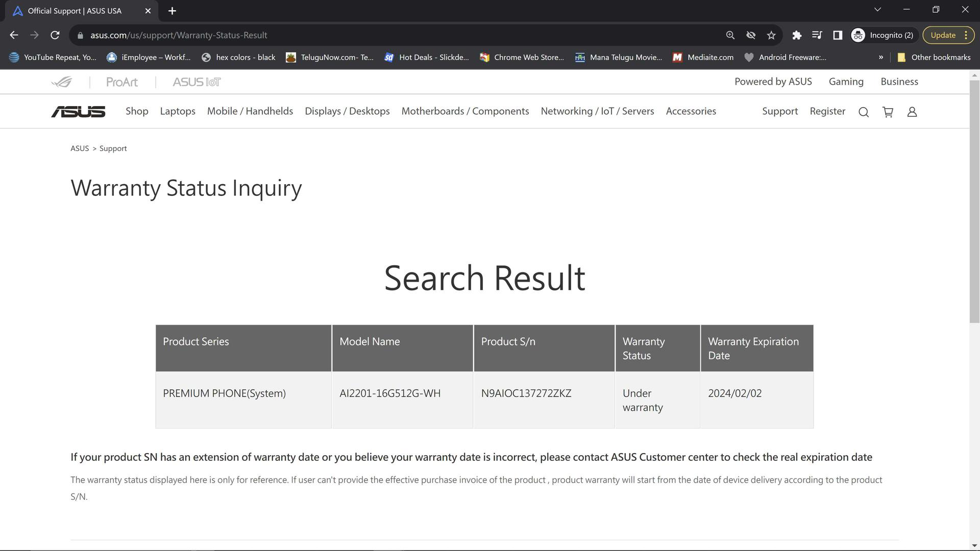
Task: Open the Laptops menu
Action: (178, 111)
